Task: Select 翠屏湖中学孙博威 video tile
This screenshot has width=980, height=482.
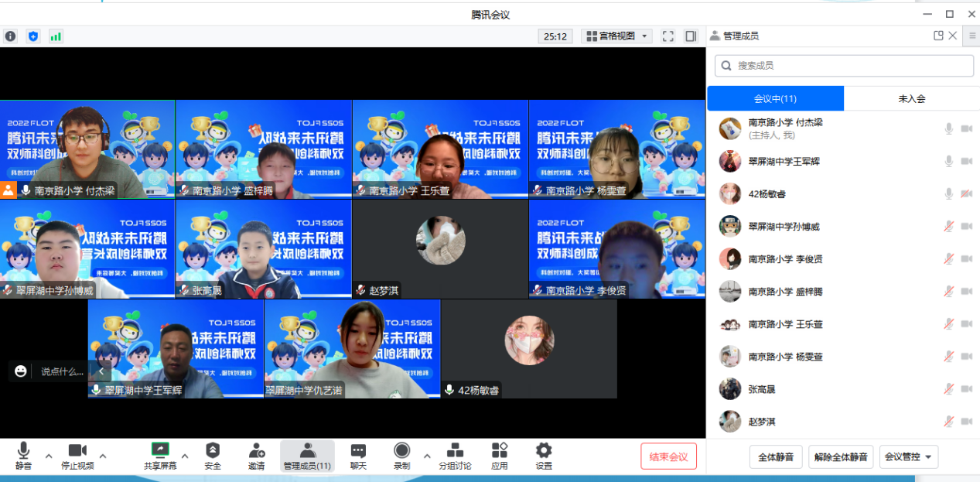Action: tap(87, 249)
